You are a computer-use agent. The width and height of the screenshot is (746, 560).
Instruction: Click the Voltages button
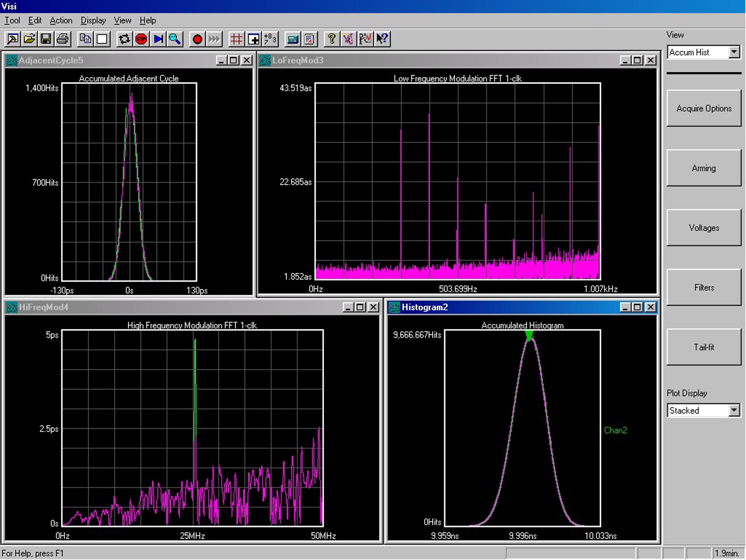coord(704,228)
